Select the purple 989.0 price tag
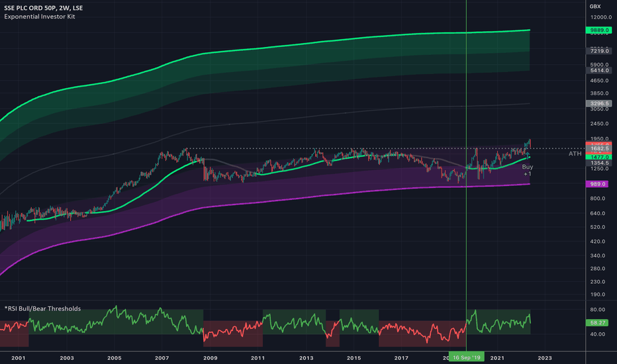Viewport: 617px width, 364px height. pyautogui.click(x=597, y=184)
